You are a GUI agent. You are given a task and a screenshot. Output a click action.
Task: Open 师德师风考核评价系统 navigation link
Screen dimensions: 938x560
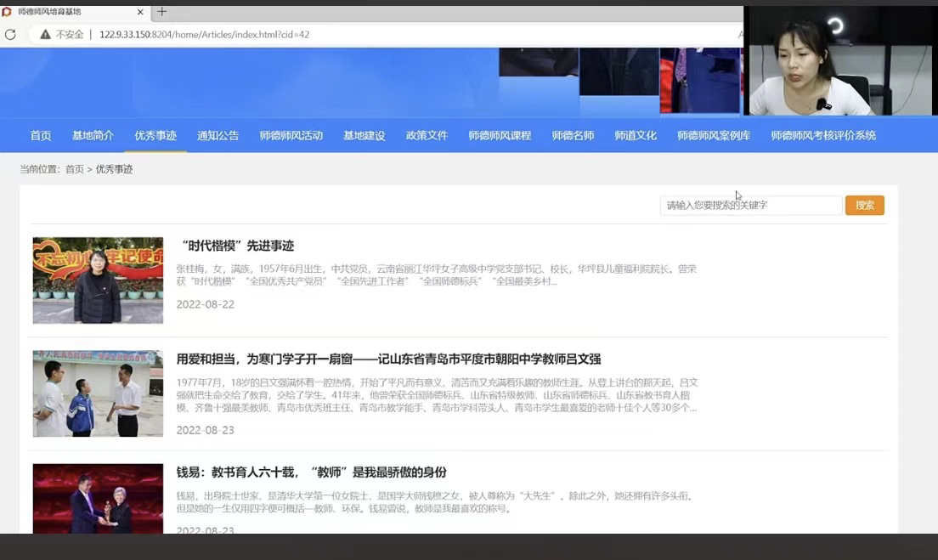(x=823, y=136)
